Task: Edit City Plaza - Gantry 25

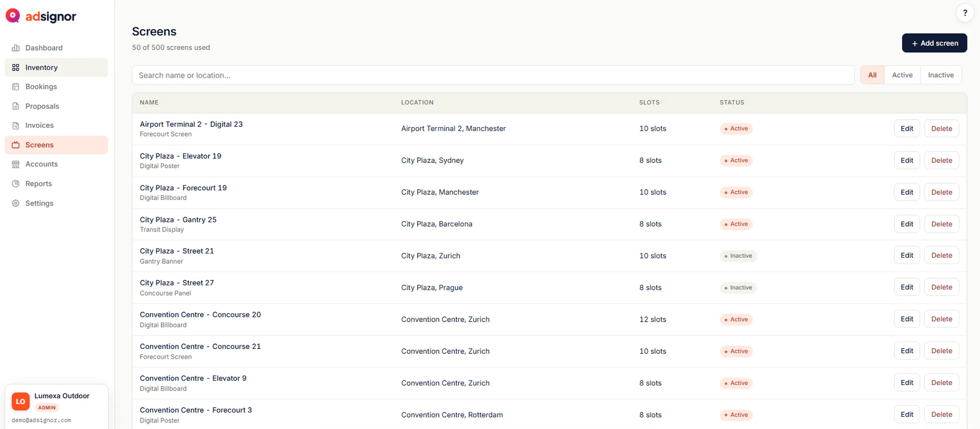Action: pos(907,224)
